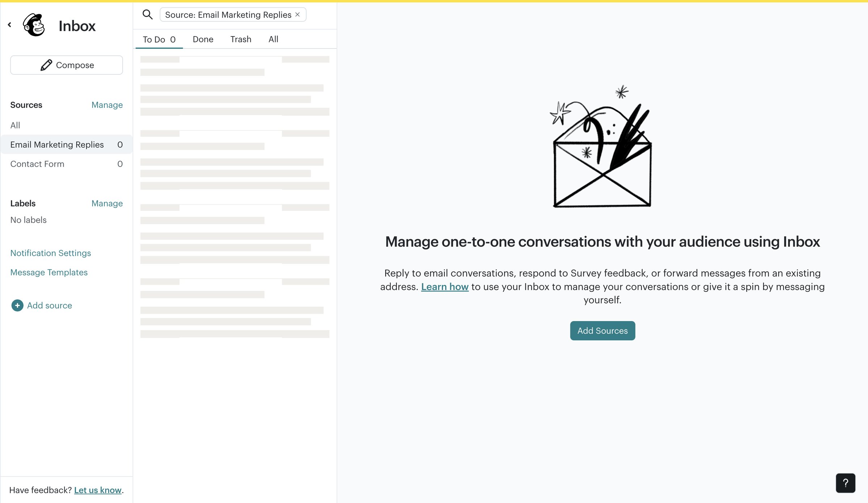Switch to the All tab
Viewport: 868px width, 503px height.
(x=273, y=39)
